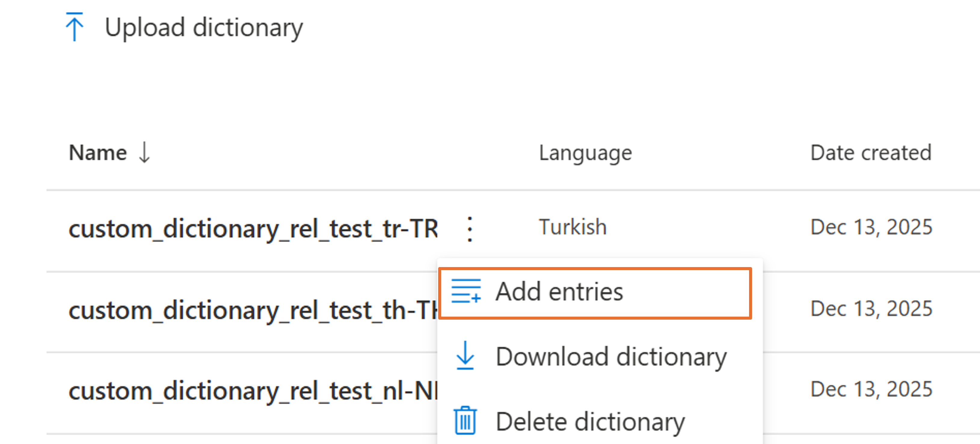Click the Dec 13, 2025 date in Turkish row
Image resolution: width=980 pixels, height=444 pixels.
(871, 227)
